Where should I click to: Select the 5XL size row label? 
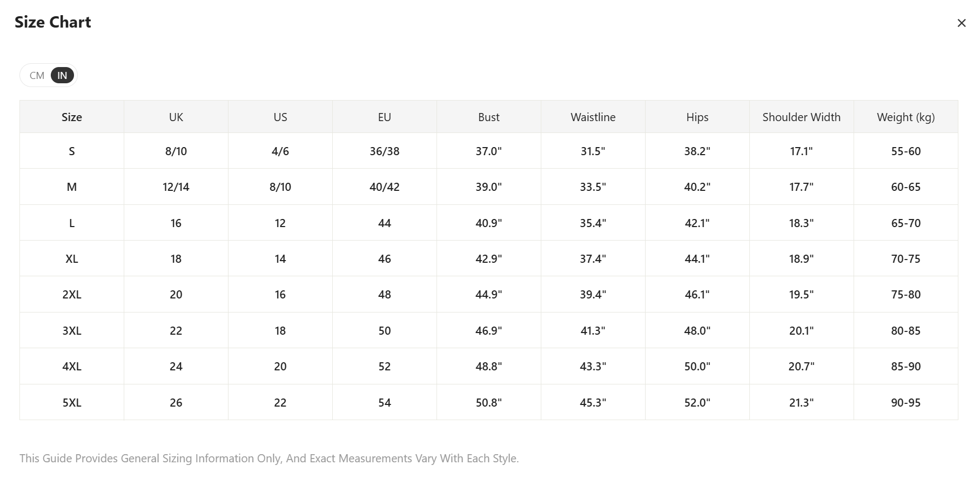pos(72,403)
